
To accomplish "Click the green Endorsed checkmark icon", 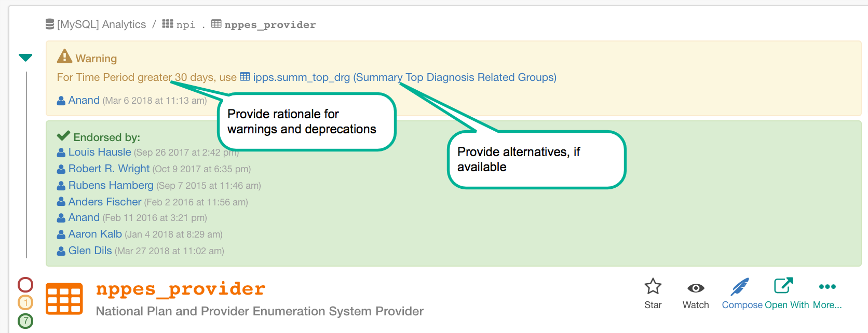I will pyautogui.click(x=63, y=136).
